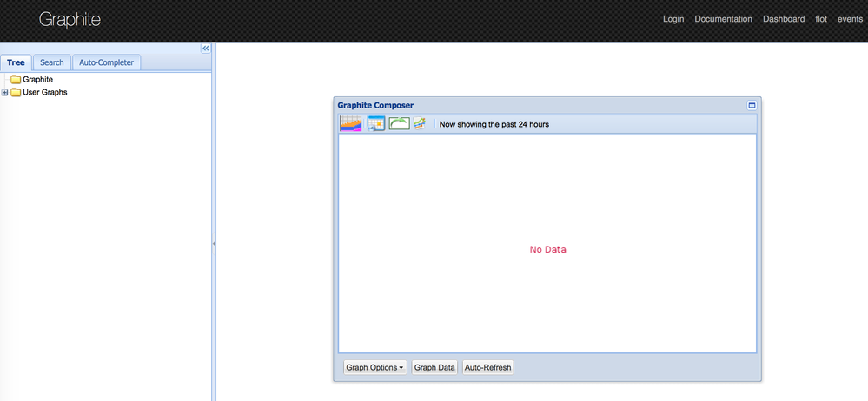
Task: Open the Auto-Completer tab
Action: (106, 62)
